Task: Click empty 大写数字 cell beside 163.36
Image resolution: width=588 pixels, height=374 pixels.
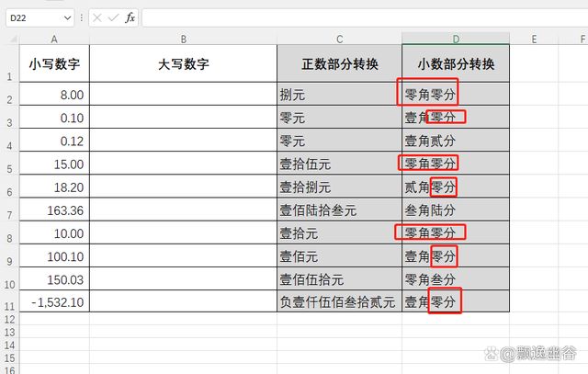Action: pyautogui.click(x=184, y=210)
